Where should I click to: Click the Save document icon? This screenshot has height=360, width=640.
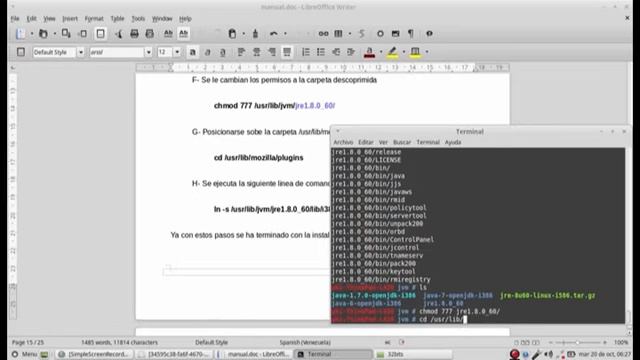point(66,33)
